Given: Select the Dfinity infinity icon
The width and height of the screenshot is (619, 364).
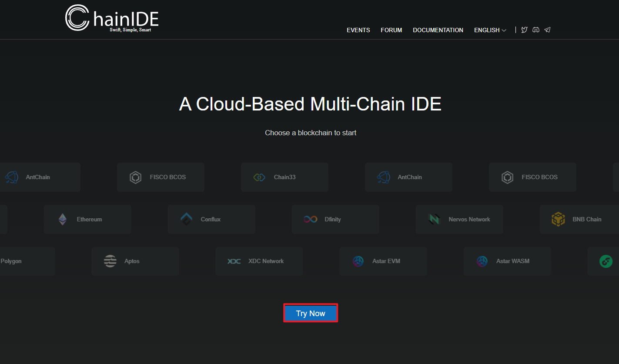Looking at the screenshot, I should tap(310, 220).
